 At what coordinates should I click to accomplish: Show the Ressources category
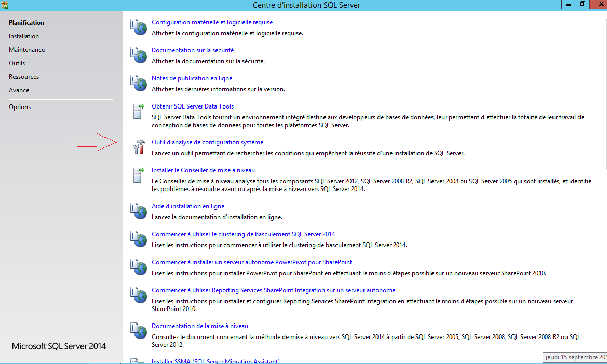click(x=24, y=77)
